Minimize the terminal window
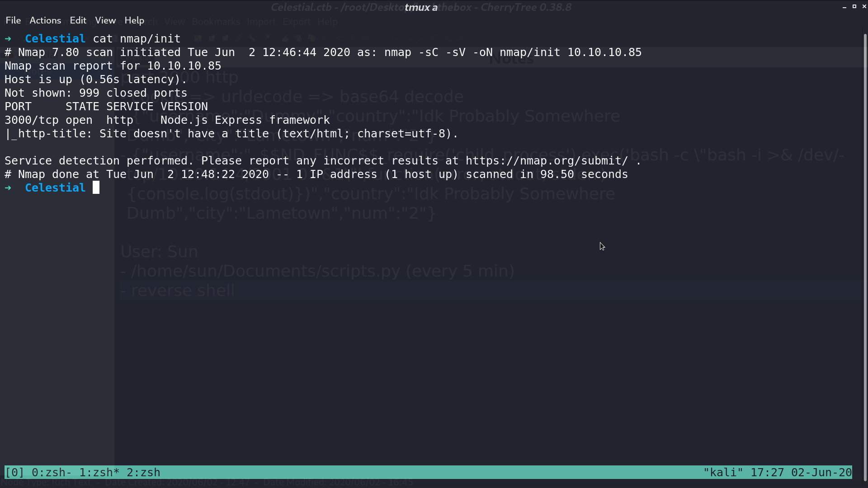The width and height of the screenshot is (868, 488). pyautogui.click(x=844, y=7)
